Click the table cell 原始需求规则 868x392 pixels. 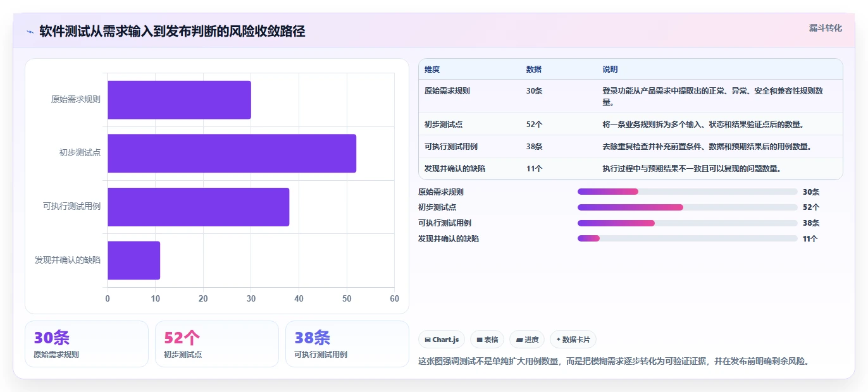click(447, 90)
